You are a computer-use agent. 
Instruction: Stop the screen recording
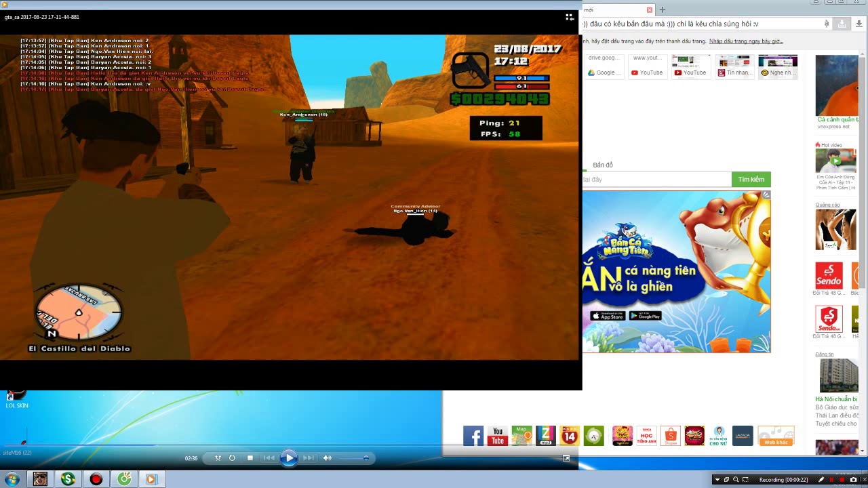[842, 480]
